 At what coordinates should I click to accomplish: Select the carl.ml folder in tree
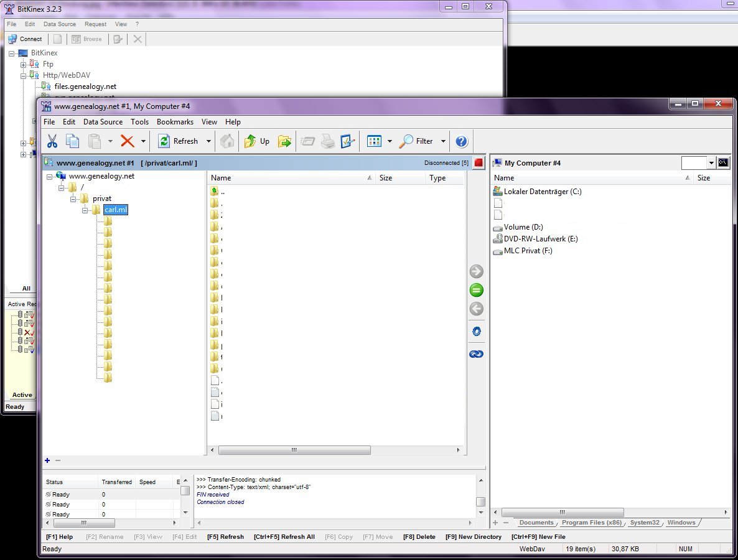point(115,210)
